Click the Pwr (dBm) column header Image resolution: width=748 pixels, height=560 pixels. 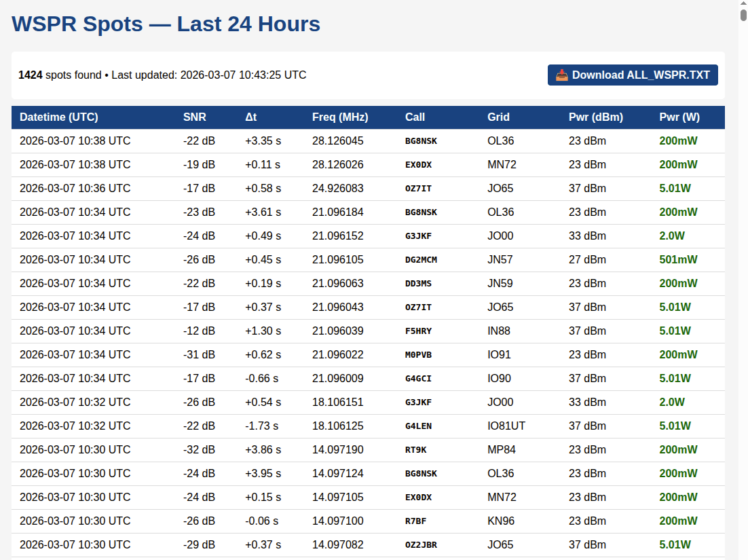click(595, 117)
